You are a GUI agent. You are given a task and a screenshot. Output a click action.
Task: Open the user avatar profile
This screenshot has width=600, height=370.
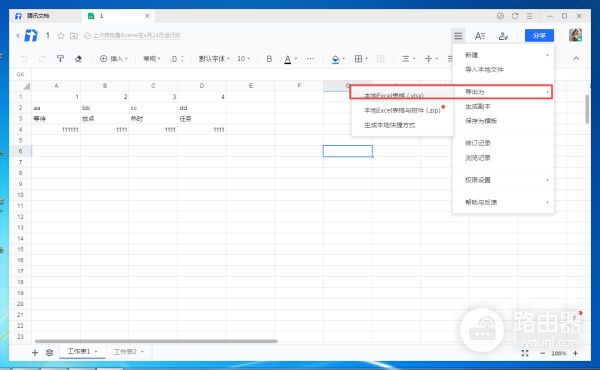click(575, 35)
